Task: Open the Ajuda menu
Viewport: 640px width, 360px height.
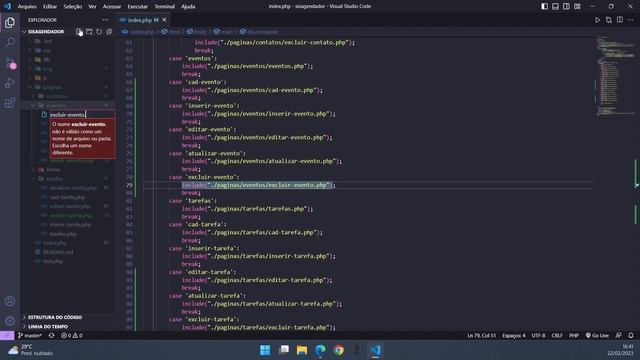Action: 188,6
